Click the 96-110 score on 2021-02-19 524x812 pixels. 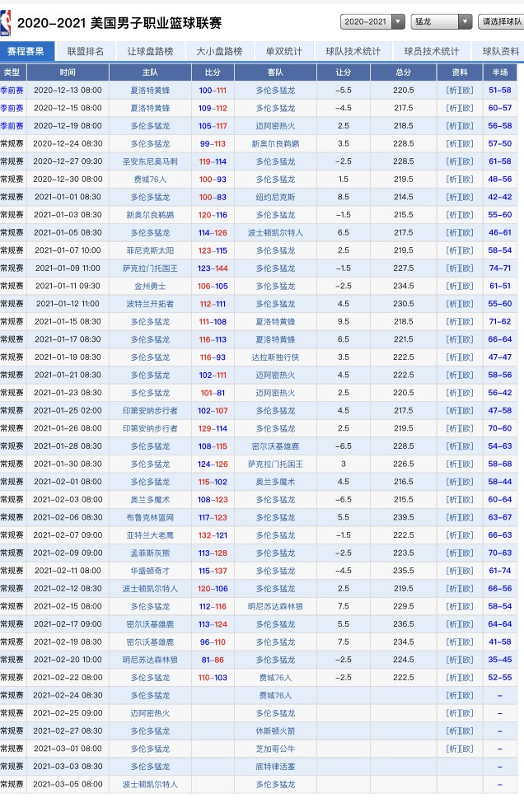213,642
